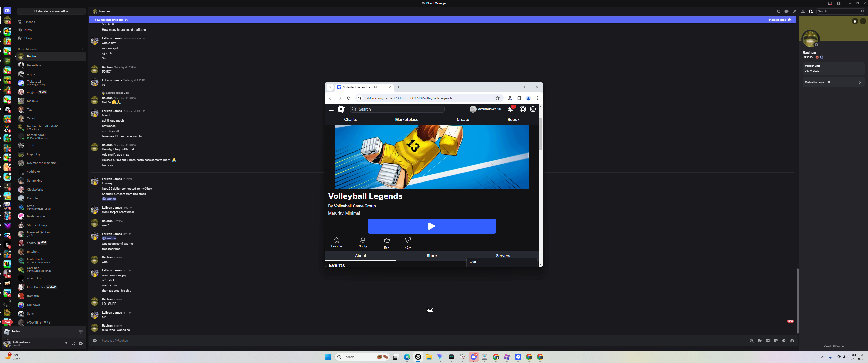The image size is (868, 363).
Task: Click Find or start a conversation
Action: coord(51,11)
